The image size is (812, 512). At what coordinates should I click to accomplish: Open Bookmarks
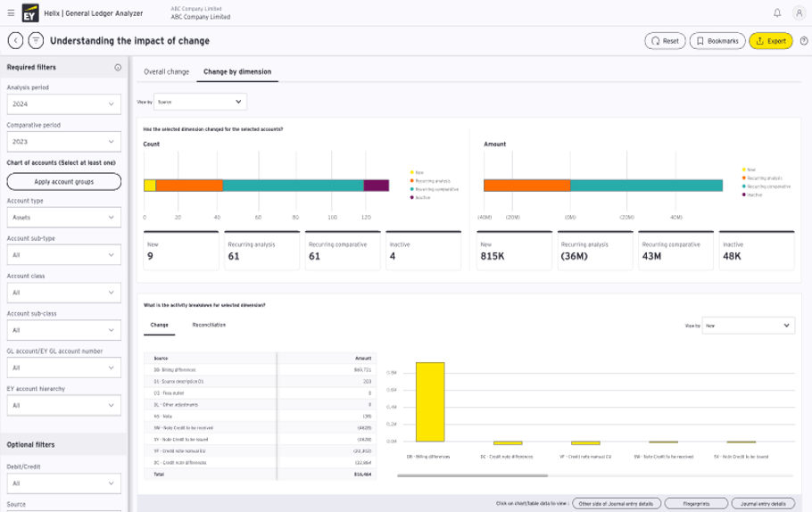pyautogui.click(x=717, y=40)
